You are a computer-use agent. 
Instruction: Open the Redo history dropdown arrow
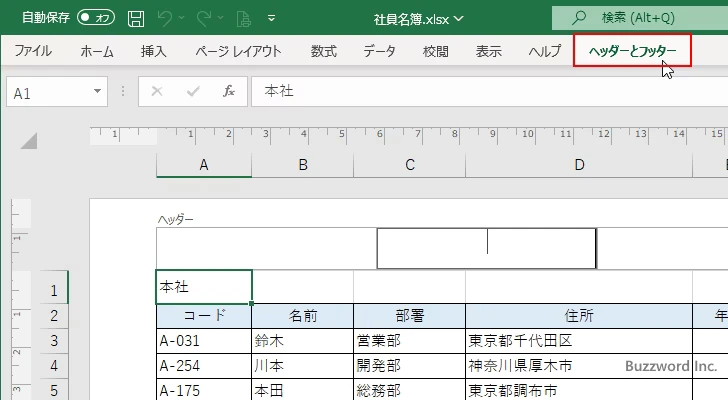(221, 18)
